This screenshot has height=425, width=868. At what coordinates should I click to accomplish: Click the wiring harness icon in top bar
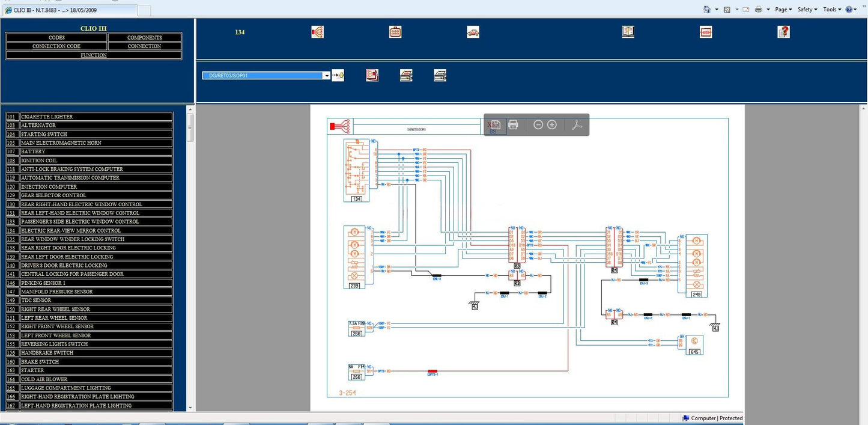coord(317,32)
